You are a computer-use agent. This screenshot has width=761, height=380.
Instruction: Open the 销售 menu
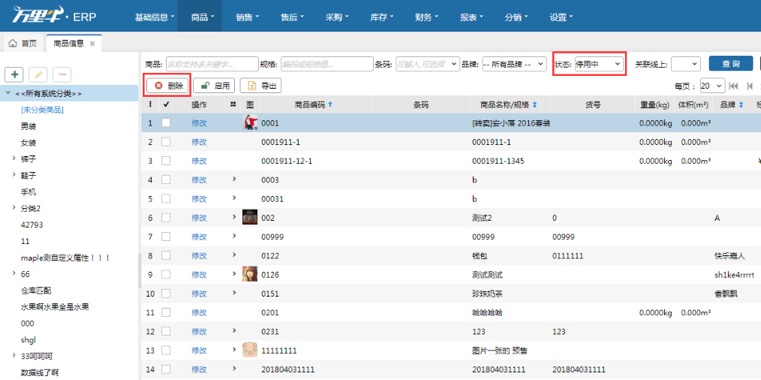[248, 17]
